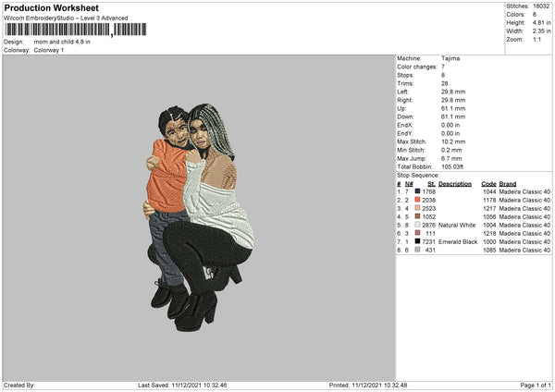The width and height of the screenshot is (555, 392).
Task: Click the 'Production Worksheet' title
Action: pos(51,7)
